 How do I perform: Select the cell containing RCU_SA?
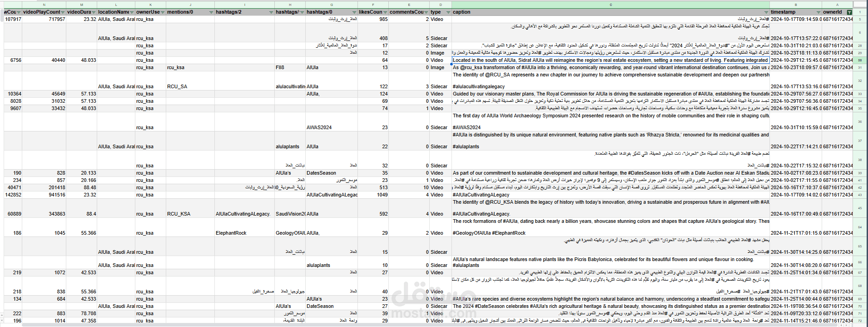click(x=190, y=80)
